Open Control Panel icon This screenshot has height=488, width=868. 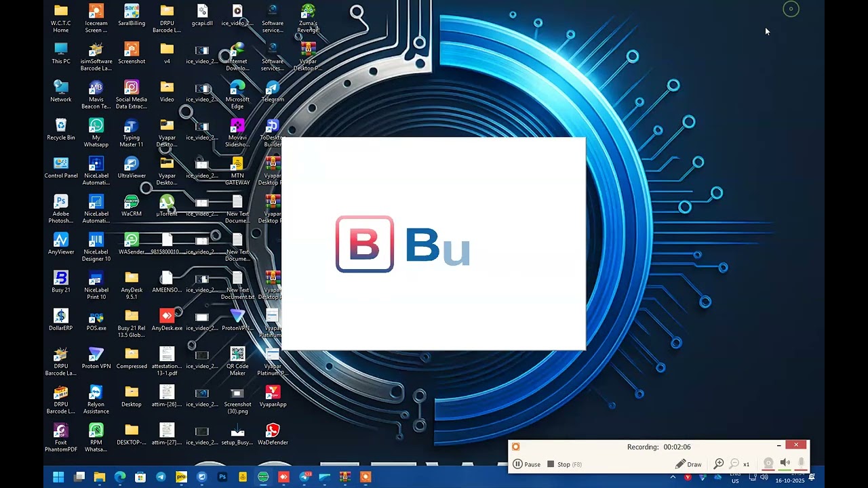point(61,167)
